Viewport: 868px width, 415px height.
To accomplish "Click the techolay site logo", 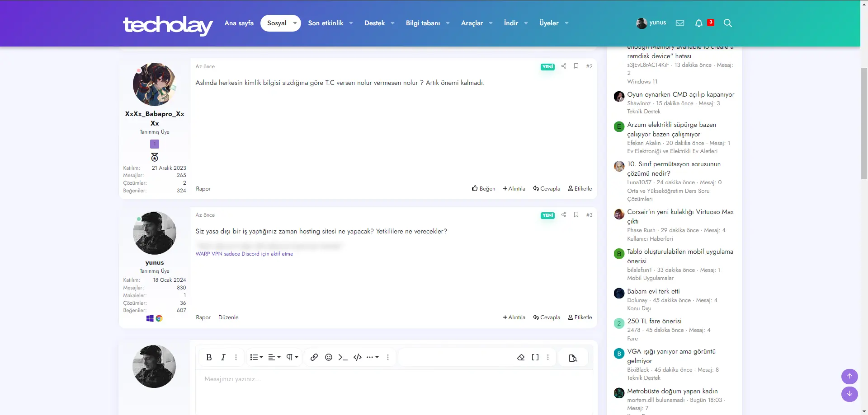I will click(168, 25).
